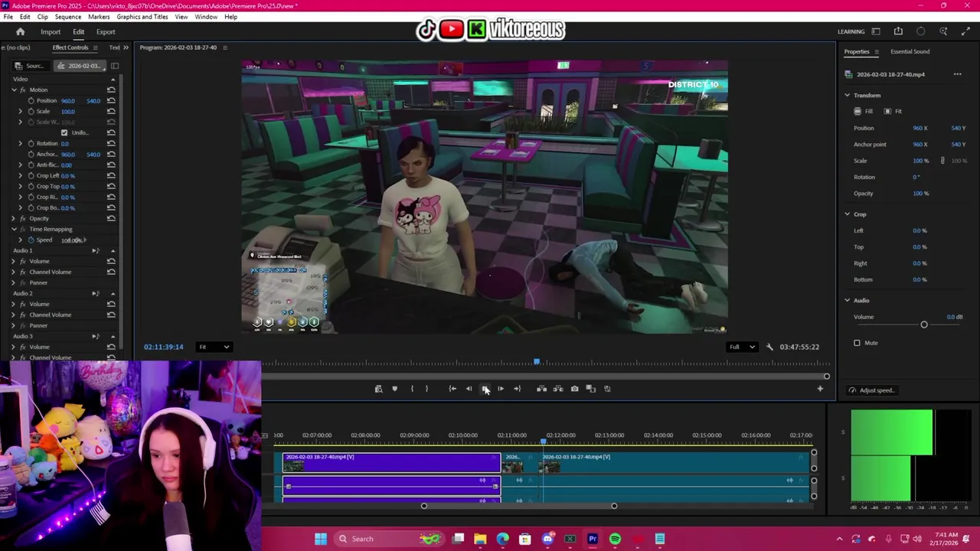Open the Full playback resolution dropdown
980x551 pixels.
742,347
